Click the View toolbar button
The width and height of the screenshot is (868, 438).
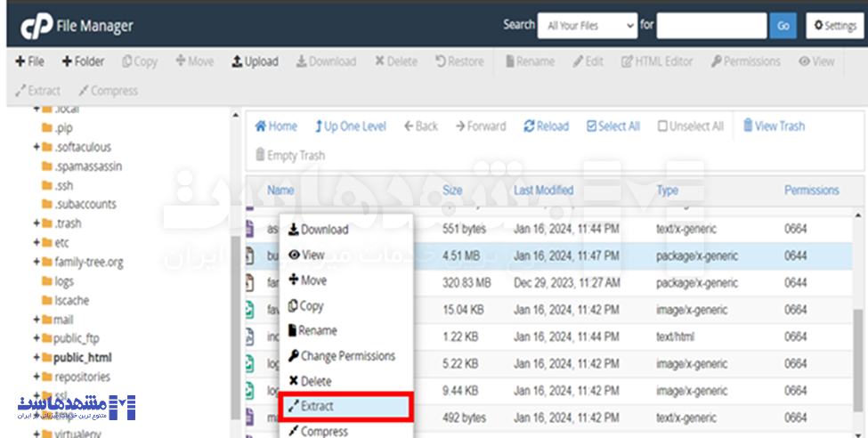[x=816, y=61]
